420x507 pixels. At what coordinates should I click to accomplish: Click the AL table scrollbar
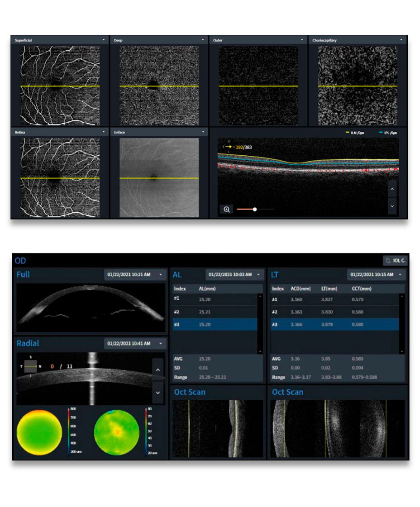click(x=259, y=324)
